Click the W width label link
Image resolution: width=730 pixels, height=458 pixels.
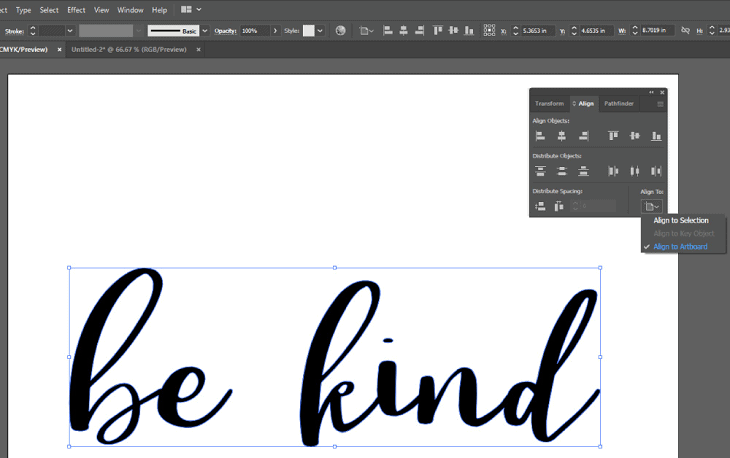[622, 31]
